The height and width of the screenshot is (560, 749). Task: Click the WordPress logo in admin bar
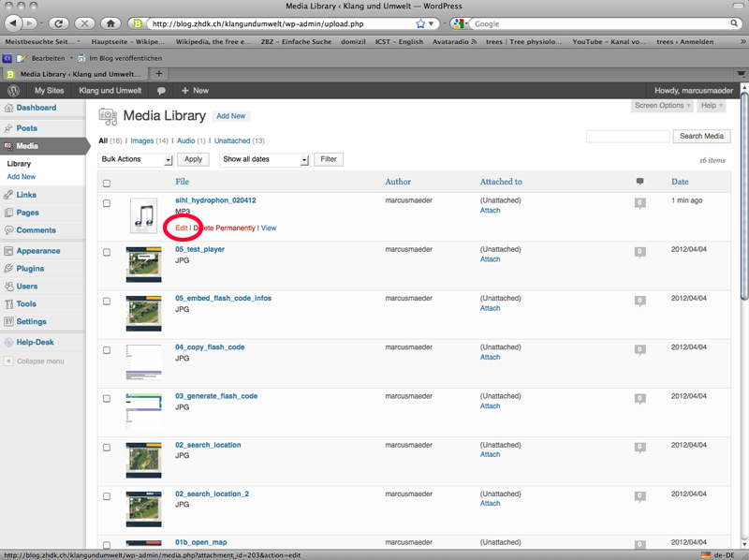(x=13, y=91)
